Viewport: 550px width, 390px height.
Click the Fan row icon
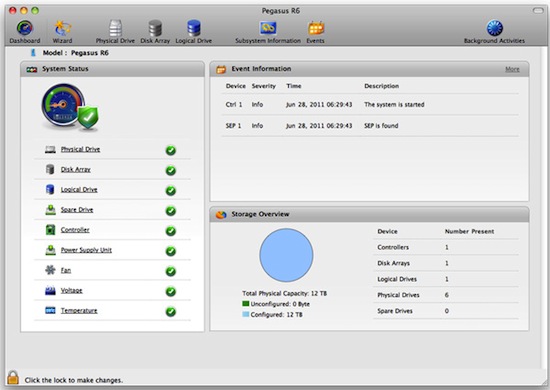click(x=51, y=270)
